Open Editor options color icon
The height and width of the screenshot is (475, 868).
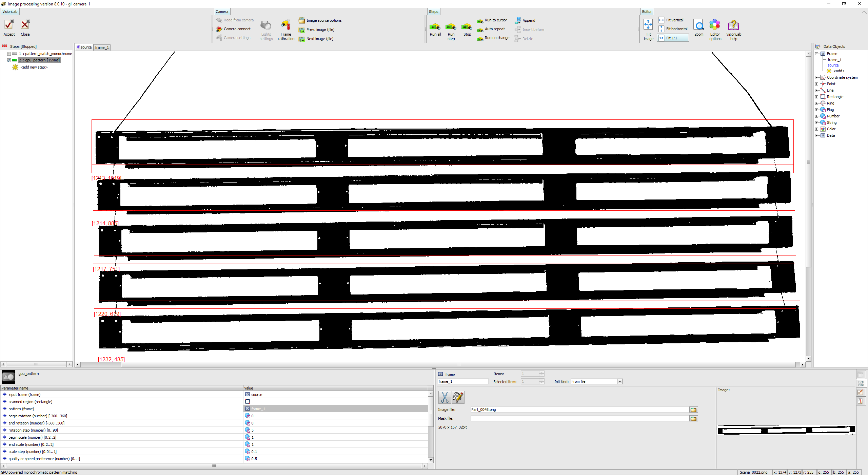point(715,25)
